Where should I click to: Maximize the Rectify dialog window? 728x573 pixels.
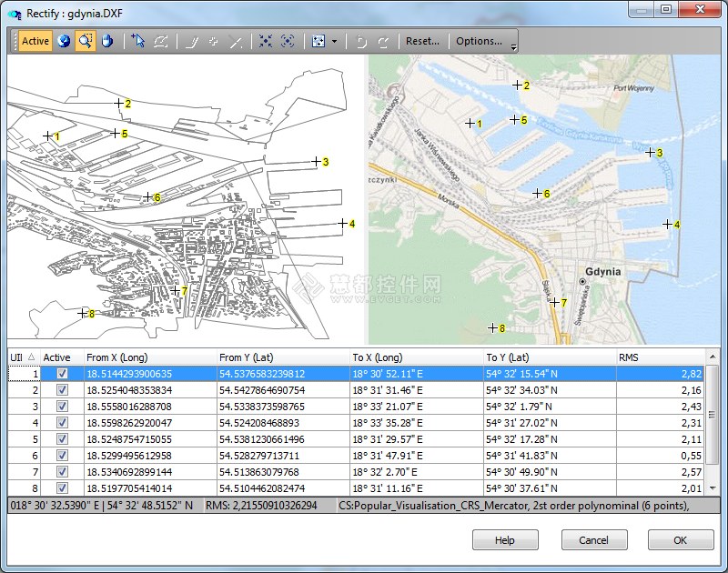click(666, 9)
